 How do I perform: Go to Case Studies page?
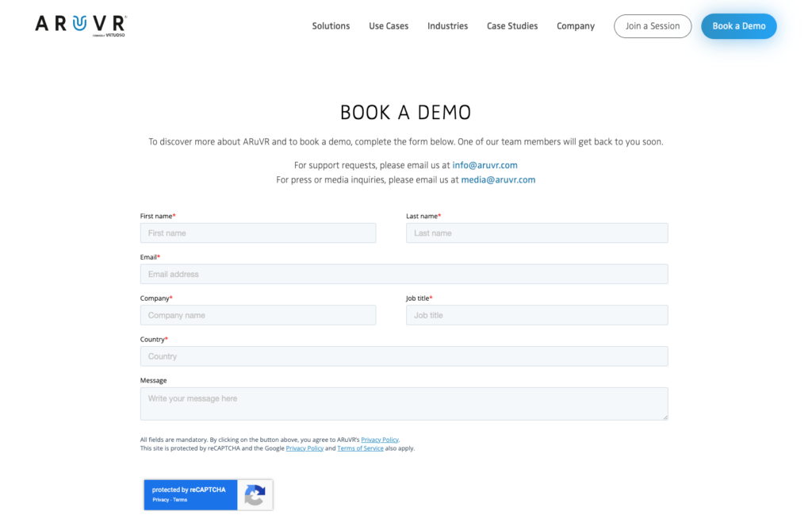(512, 26)
